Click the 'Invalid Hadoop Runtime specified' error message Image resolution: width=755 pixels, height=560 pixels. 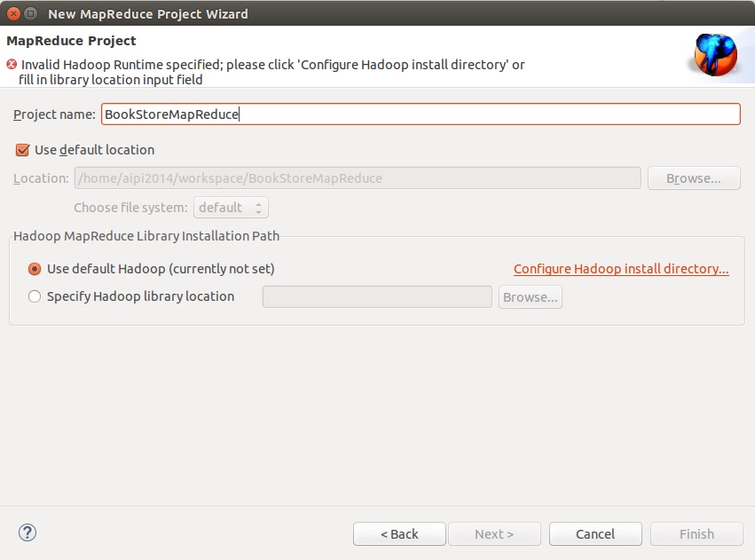(272, 72)
